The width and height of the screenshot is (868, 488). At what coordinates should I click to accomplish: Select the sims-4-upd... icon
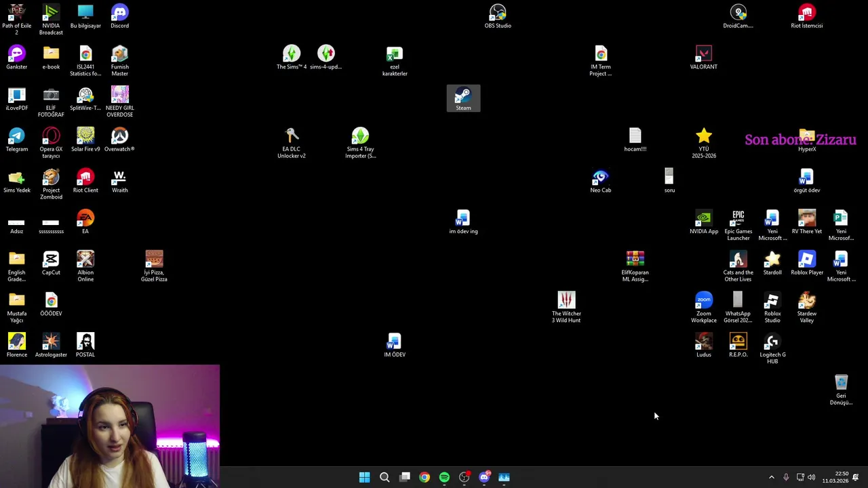pyautogui.click(x=325, y=58)
